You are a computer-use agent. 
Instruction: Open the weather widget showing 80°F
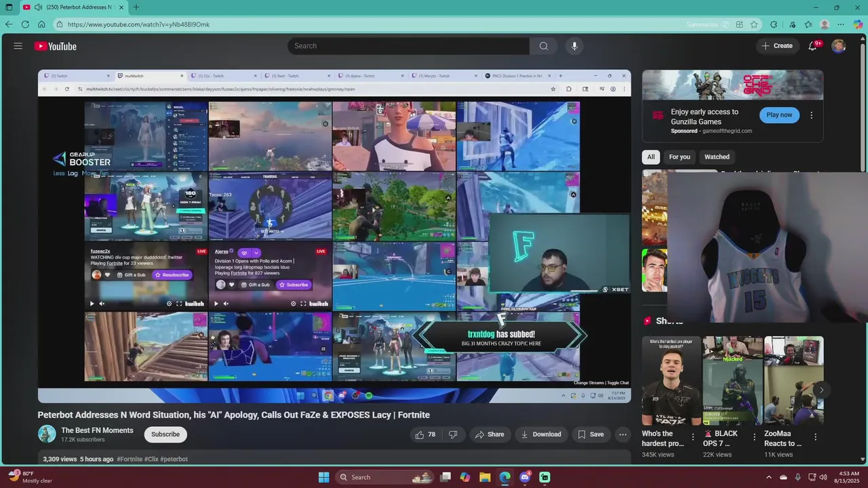(x=31, y=476)
